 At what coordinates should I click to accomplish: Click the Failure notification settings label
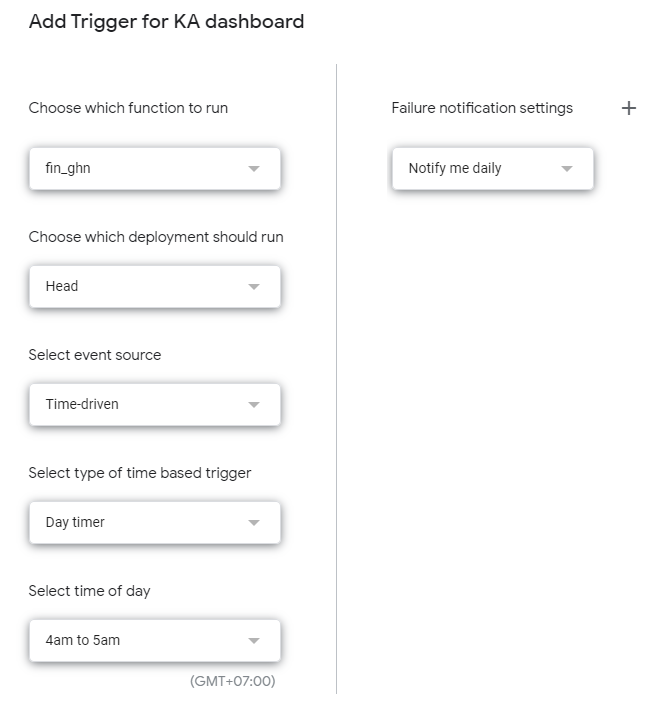click(x=482, y=108)
